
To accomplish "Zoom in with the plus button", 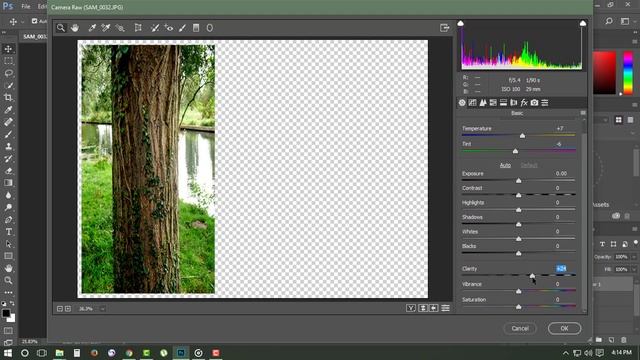I will [68, 309].
